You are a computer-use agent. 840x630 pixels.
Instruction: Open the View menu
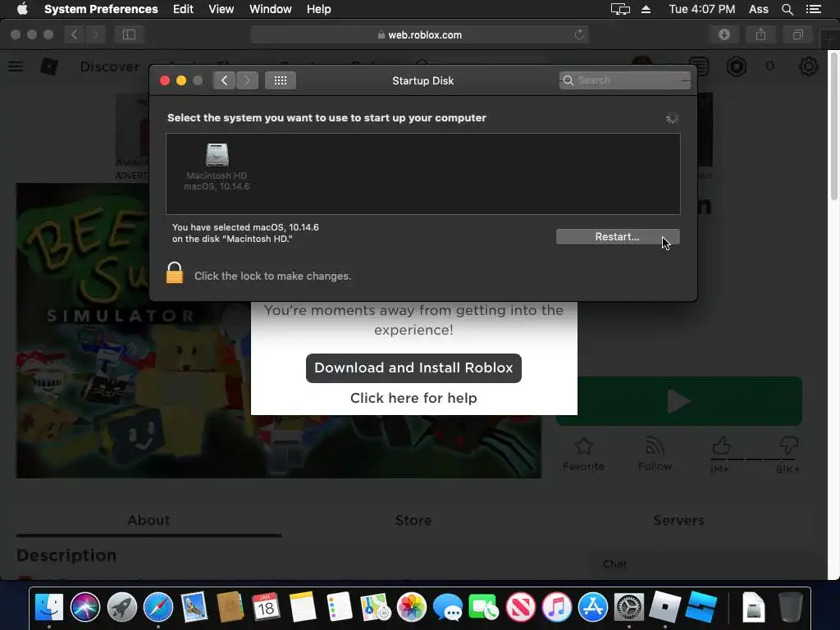tap(221, 9)
